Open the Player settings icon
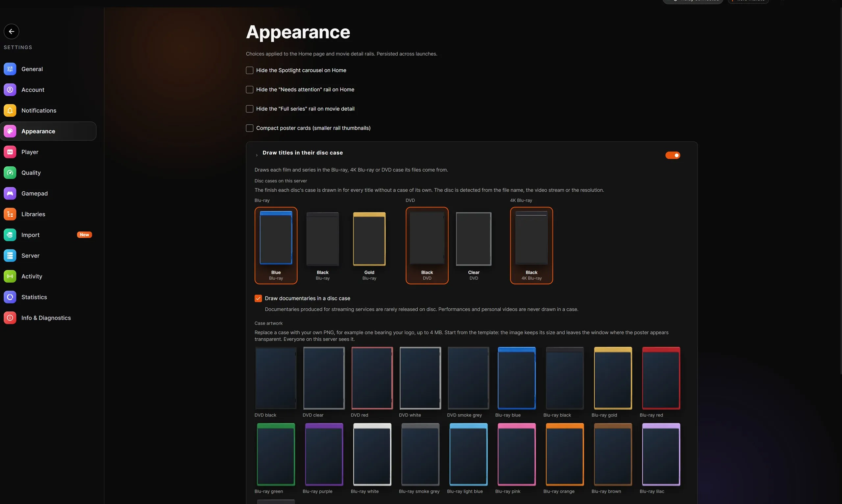Viewport: 842px width, 504px height. [10, 152]
